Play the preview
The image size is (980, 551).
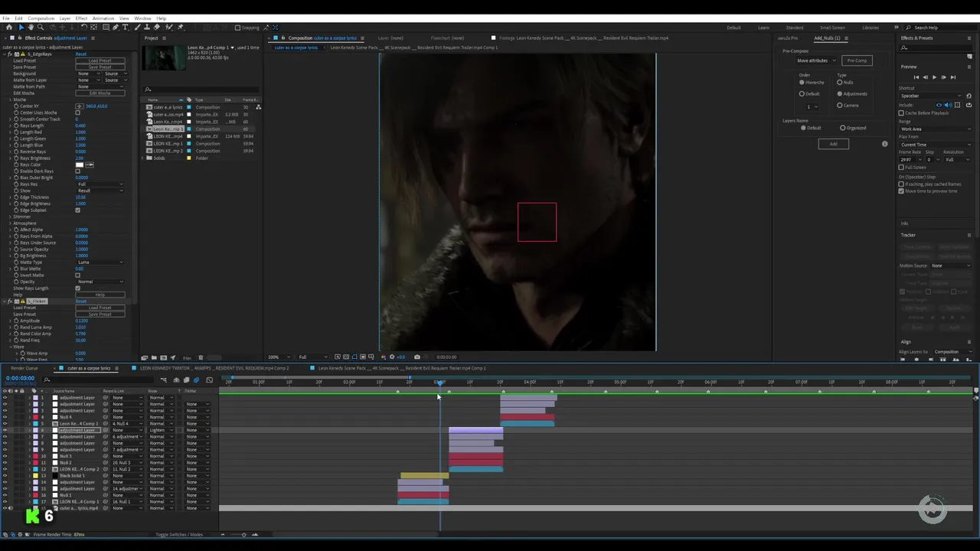tap(934, 77)
